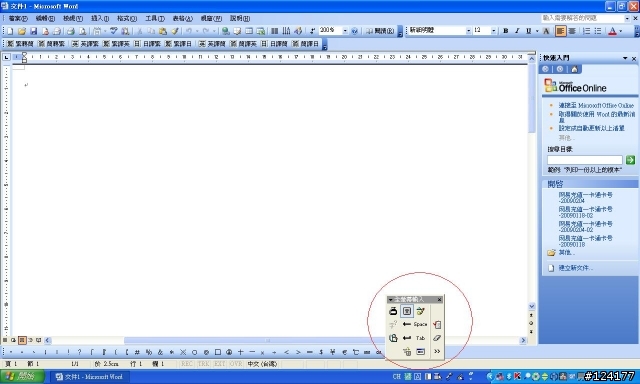
Task: Open the 表格 menu
Action: click(182, 18)
